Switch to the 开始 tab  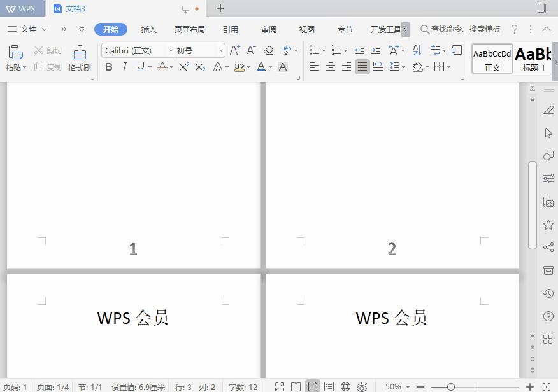click(111, 29)
